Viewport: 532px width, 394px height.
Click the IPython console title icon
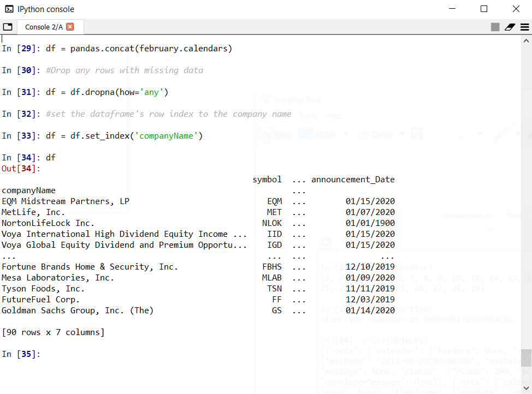(9, 9)
